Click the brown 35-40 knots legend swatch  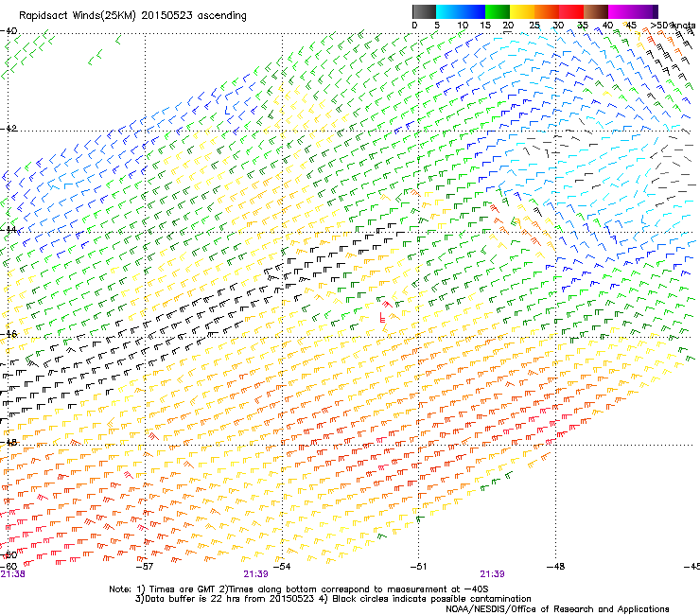pyautogui.click(x=596, y=11)
